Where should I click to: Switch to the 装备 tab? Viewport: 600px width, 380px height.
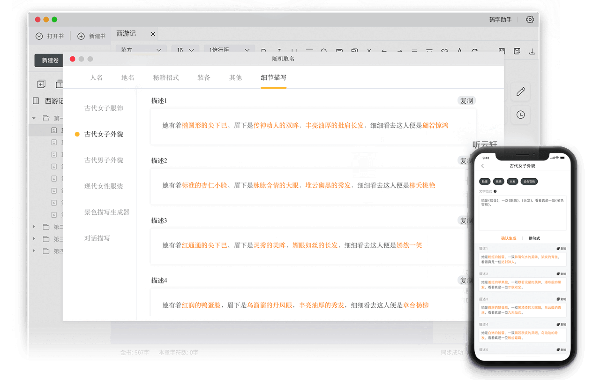tap(204, 78)
